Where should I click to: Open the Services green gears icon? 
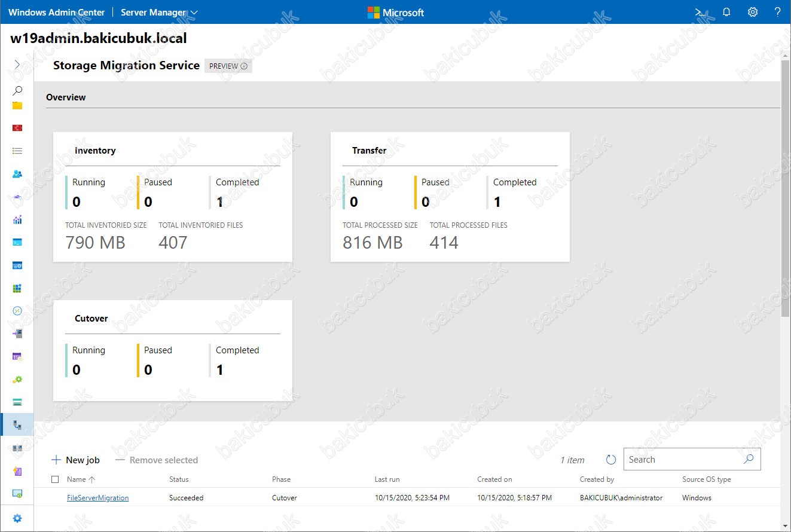tap(17, 379)
